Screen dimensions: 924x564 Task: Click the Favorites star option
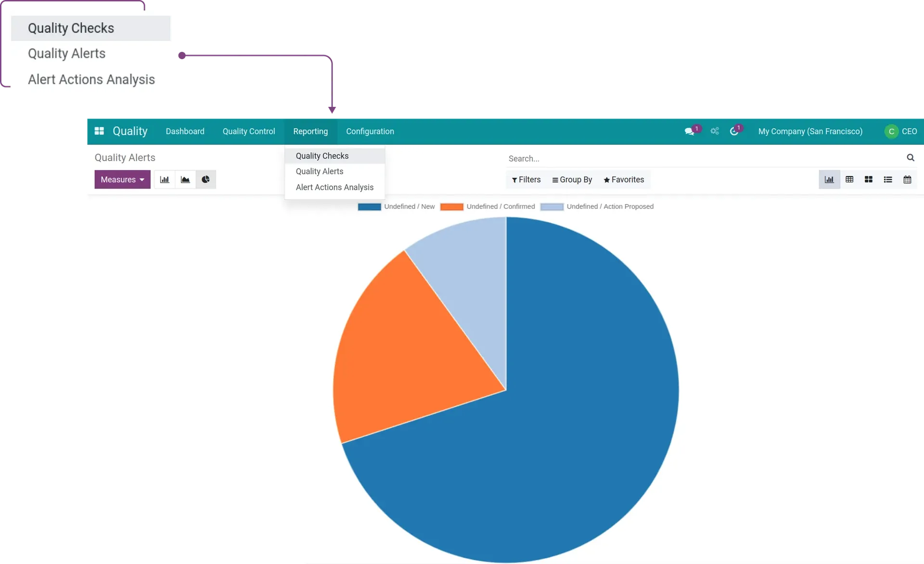(623, 179)
